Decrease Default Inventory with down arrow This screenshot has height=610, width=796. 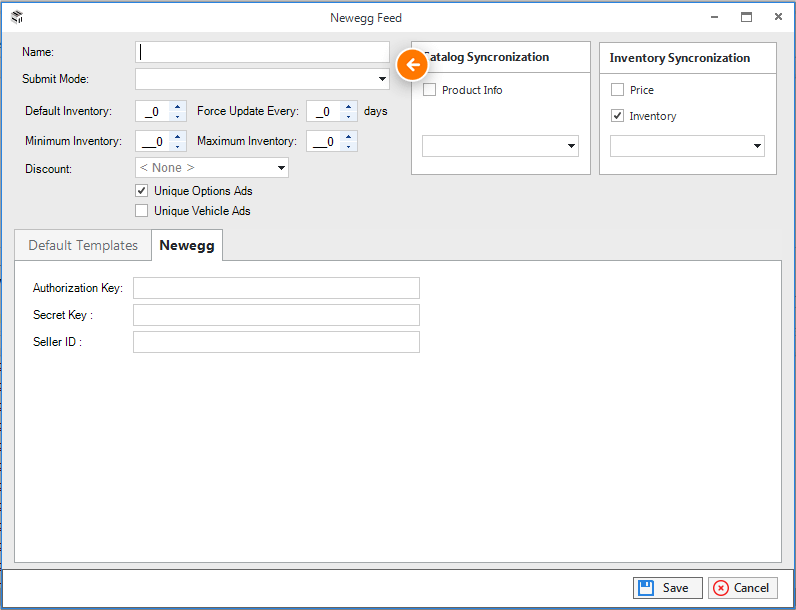point(178,117)
